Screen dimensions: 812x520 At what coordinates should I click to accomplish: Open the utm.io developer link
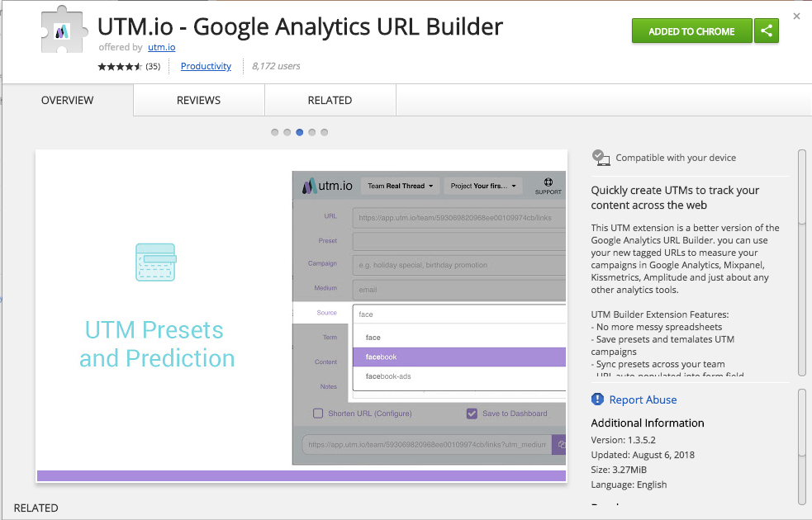[162, 47]
